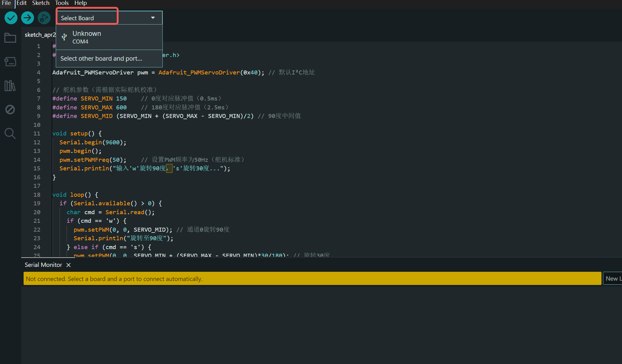The width and height of the screenshot is (622, 364).
Task: Open the Help menu
Action: (x=81, y=3)
